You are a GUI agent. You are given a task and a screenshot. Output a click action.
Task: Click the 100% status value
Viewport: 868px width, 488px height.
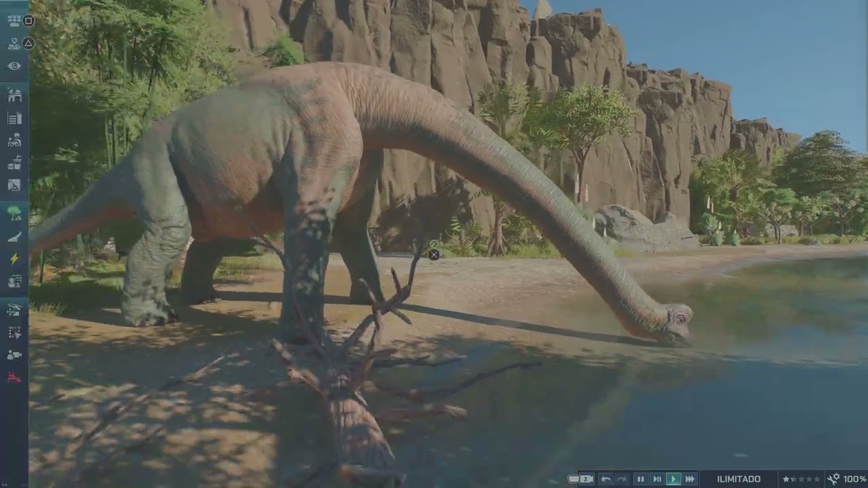[854, 479]
